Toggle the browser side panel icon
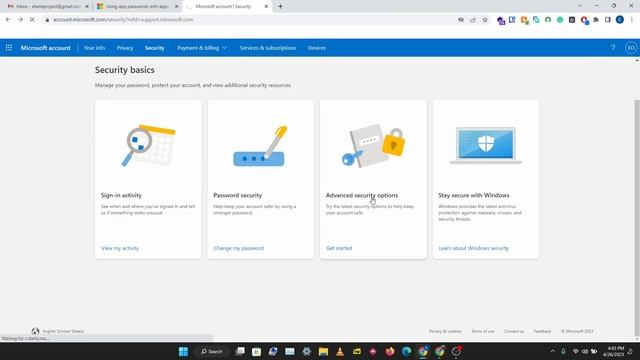 click(608, 20)
